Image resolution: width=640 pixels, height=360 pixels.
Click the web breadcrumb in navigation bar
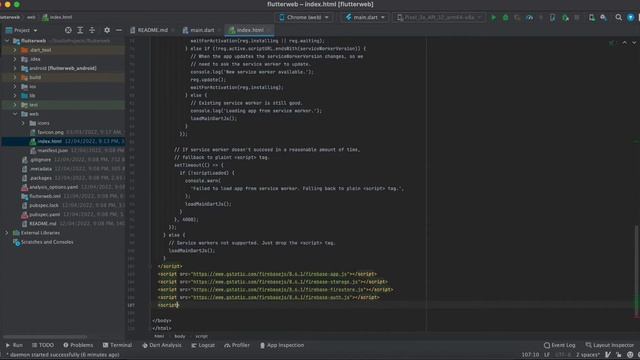click(x=31, y=17)
